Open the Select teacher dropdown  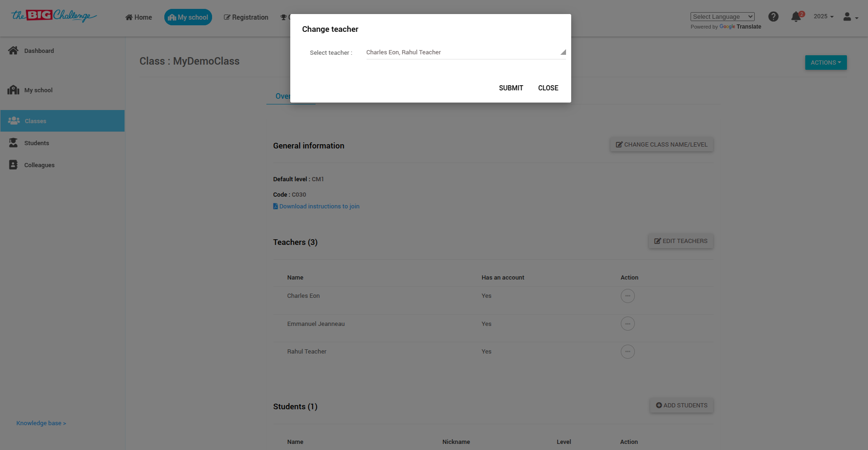466,52
